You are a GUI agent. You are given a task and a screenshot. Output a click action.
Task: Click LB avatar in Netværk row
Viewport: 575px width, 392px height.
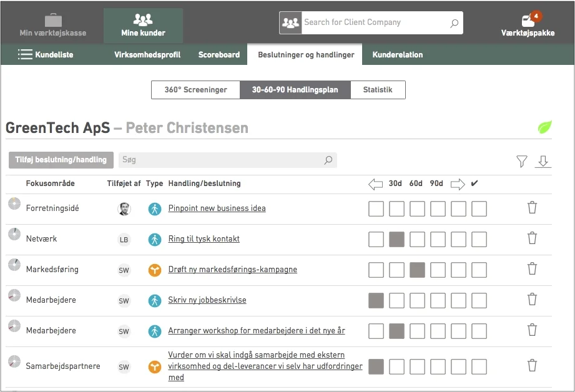click(124, 240)
